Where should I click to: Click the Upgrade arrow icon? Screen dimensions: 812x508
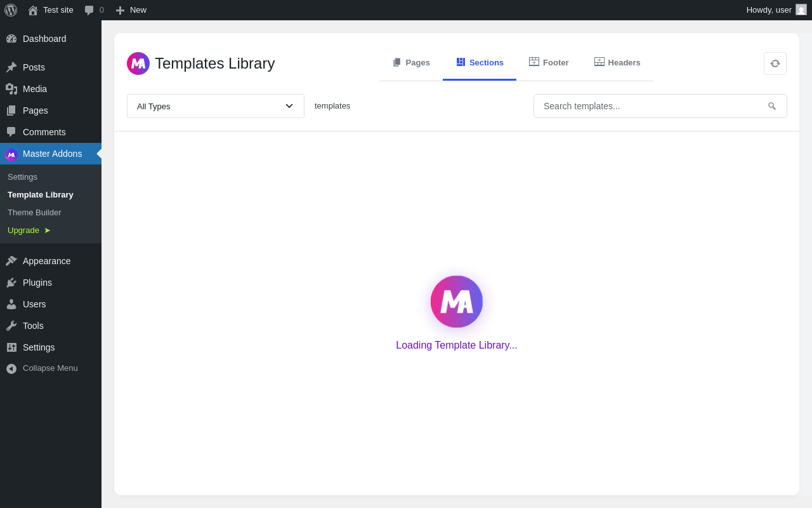(47, 231)
